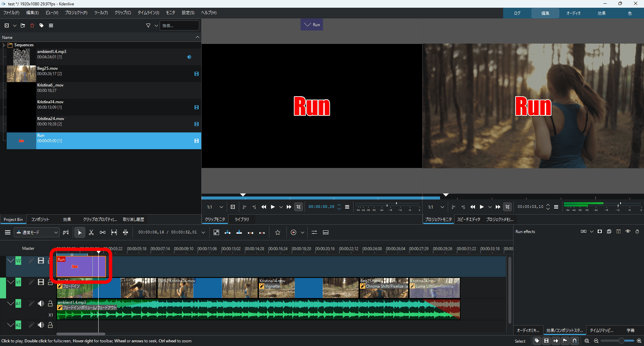Open the プロジェクト(P) menu

coord(76,13)
